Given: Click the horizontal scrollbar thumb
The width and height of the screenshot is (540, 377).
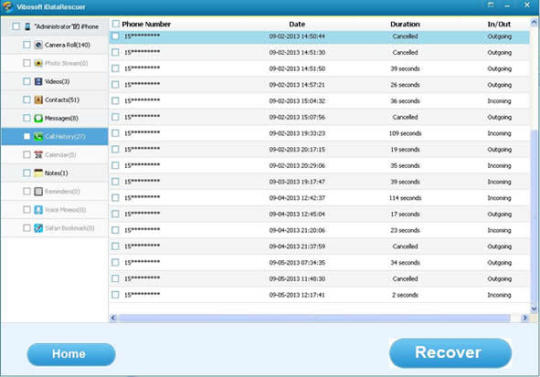Looking at the screenshot, I should [313, 318].
